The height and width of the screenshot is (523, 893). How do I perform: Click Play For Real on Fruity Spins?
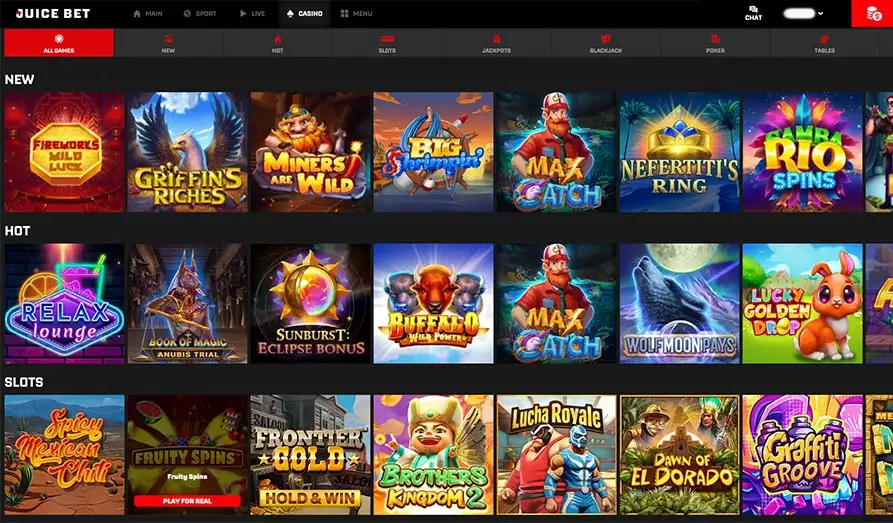(x=187, y=501)
